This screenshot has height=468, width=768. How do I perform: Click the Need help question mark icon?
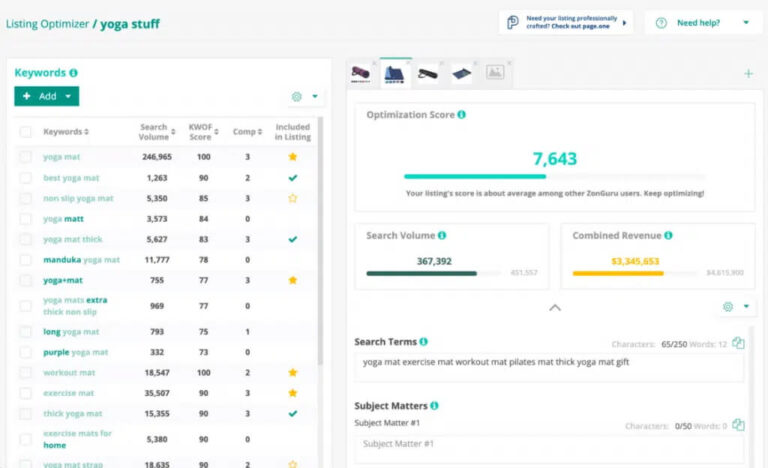click(661, 23)
